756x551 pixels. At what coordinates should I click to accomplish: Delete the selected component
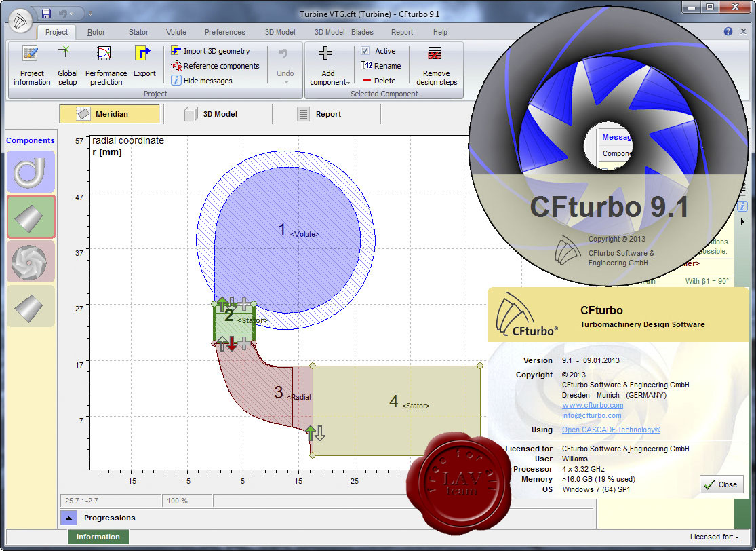click(x=380, y=81)
